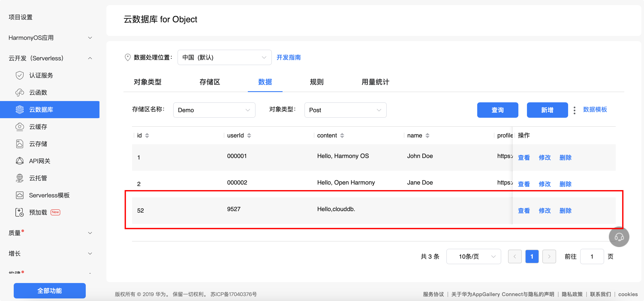644x301 pixels.
Task: Open the 10条/页 page size dropdown
Action: point(474,256)
